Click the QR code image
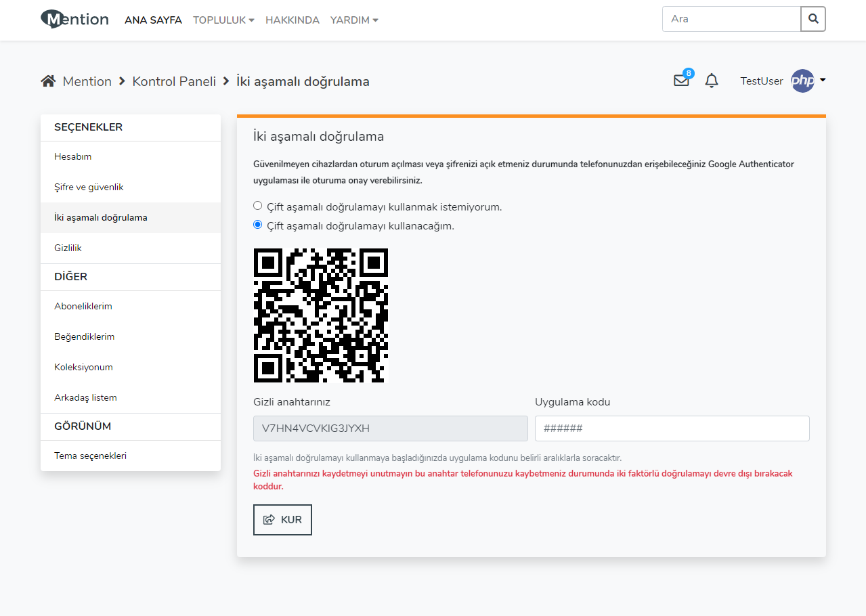 [321, 315]
